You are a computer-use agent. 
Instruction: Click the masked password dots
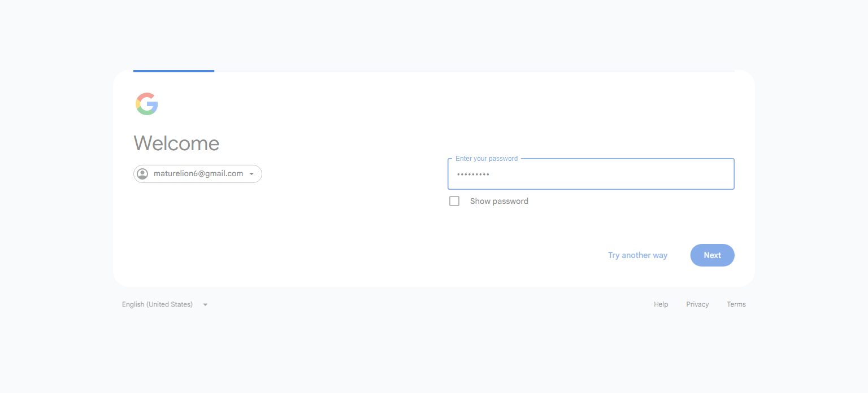[x=473, y=174]
